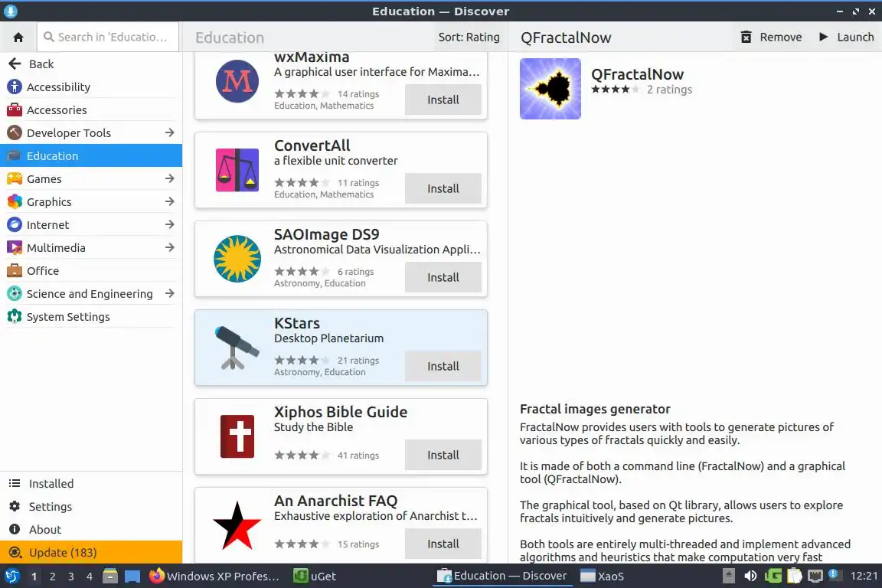Open the Accessibility category icon
The width and height of the screenshot is (882, 588).
(x=14, y=87)
